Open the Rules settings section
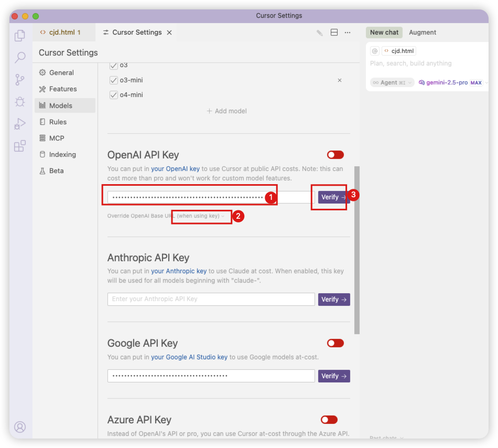 (x=65, y=122)
